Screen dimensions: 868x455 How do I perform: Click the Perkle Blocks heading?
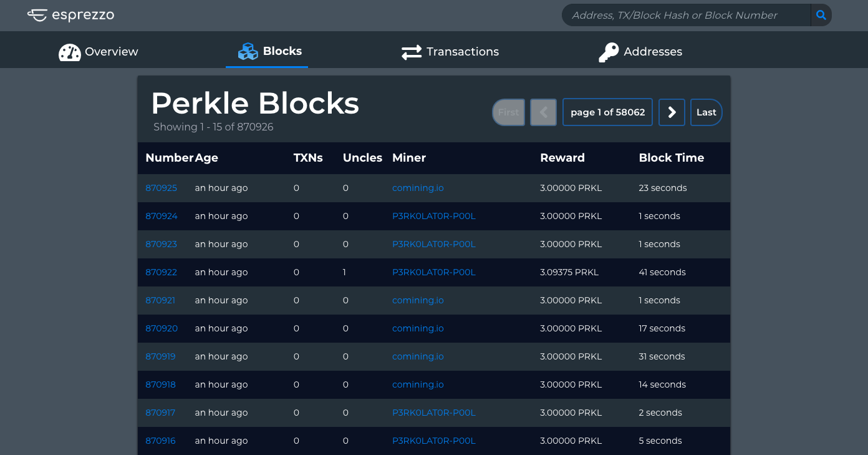tap(255, 103)
